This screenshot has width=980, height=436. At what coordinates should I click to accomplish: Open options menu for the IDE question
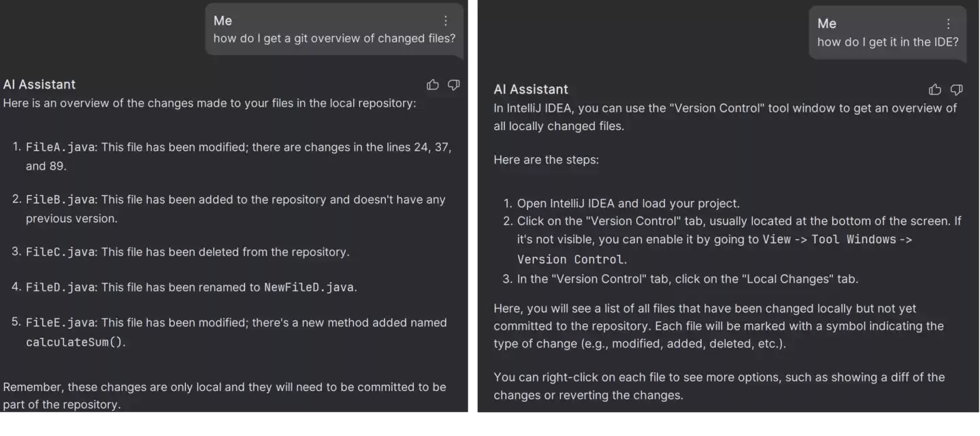click(x=949, y=24)
